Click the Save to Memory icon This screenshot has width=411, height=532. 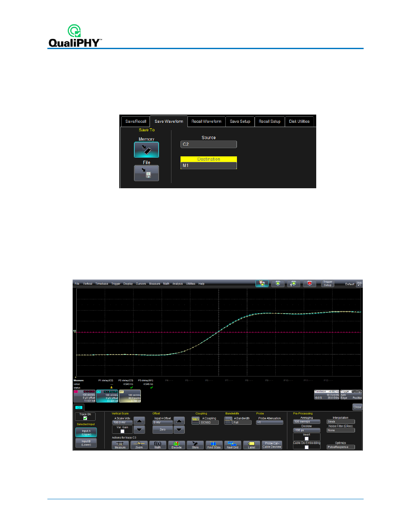click(x=146, y=149)
